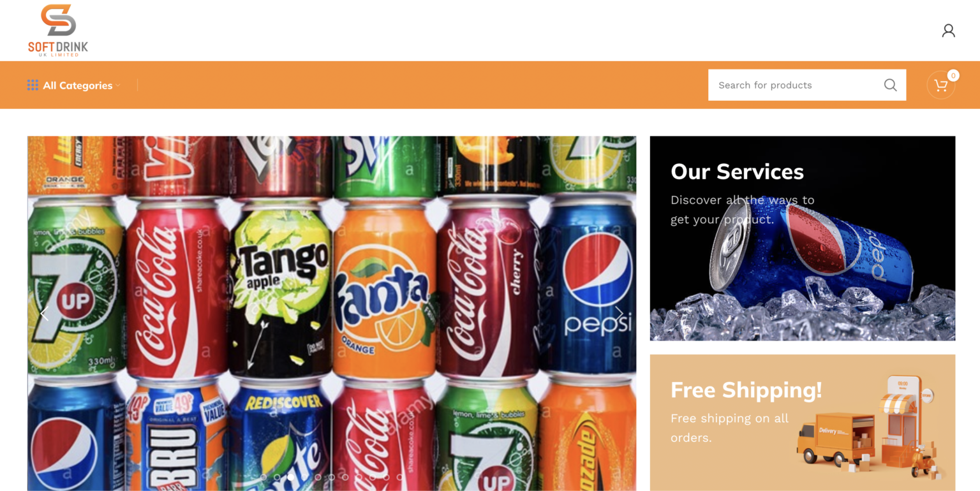The height and width of the screenshot is (491, 980).
Task: Click the Our Services heading
Action: [x=737, y=172]
